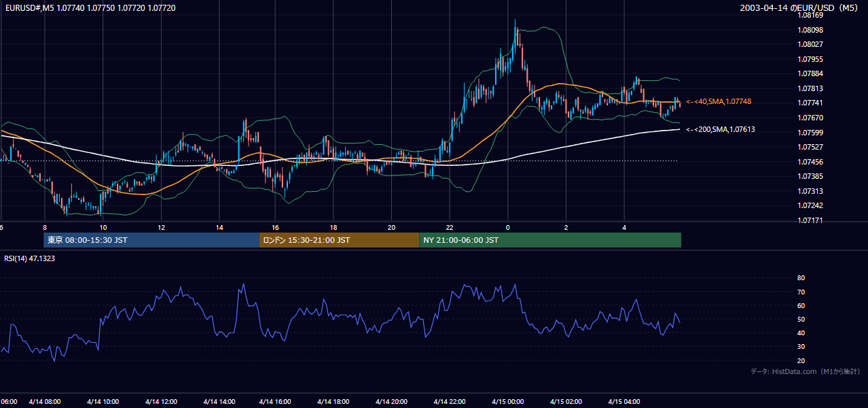This screenshot has width=868, height=408.
Task: Click price axis label 1.07741
Action: 810,103
